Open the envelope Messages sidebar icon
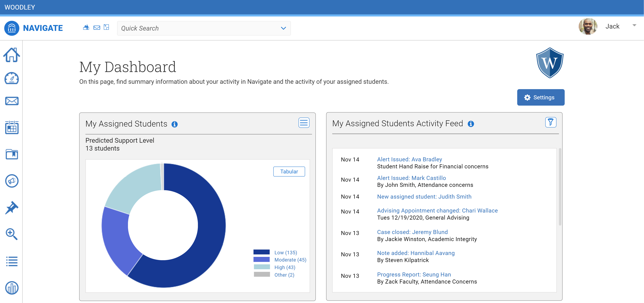 pos(12,101)
